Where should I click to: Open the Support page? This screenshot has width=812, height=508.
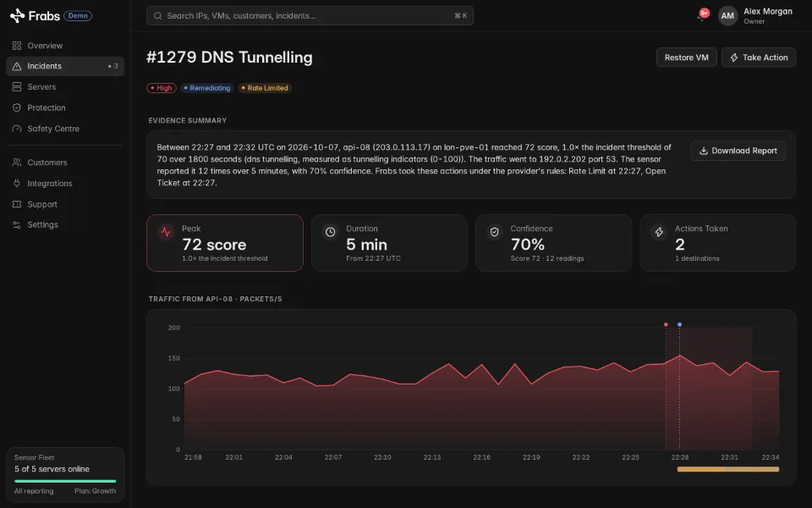coord(65,204)
